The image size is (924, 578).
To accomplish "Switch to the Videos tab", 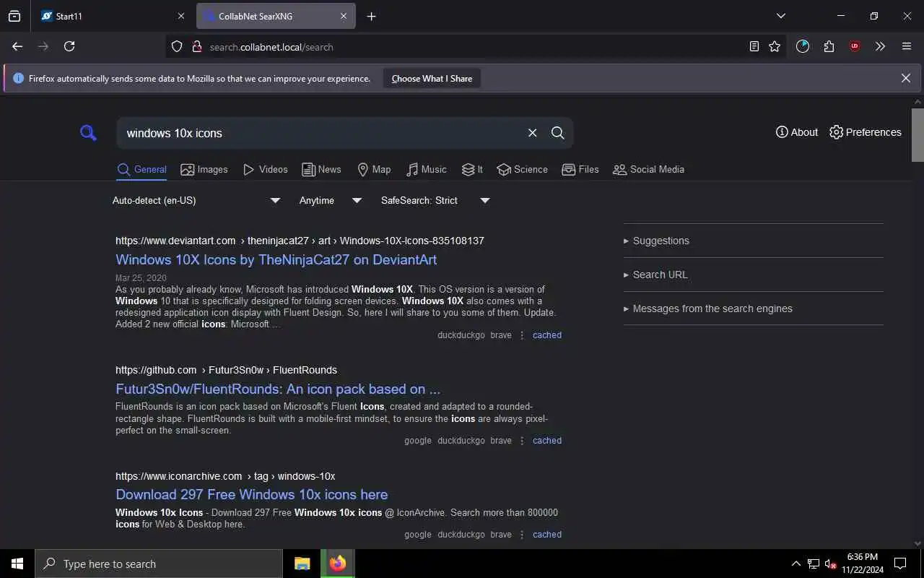I will pyautogui.click(x=266, y=170).
